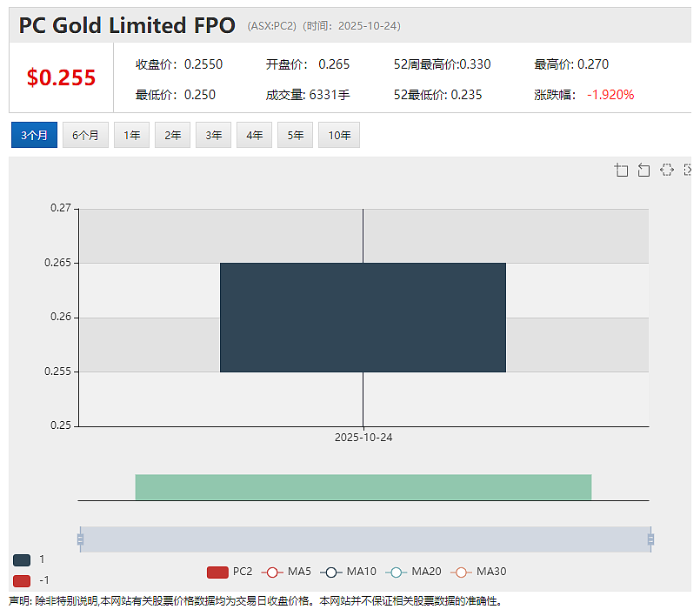The image size is (700, 616).
Task: Toggle the MA30 legend entry
Action: 478,572
